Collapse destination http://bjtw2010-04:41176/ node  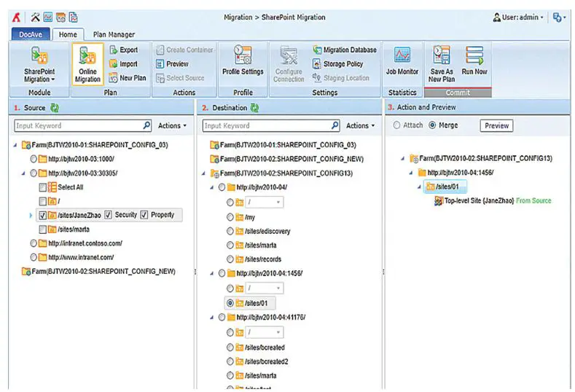pos(211,318)
